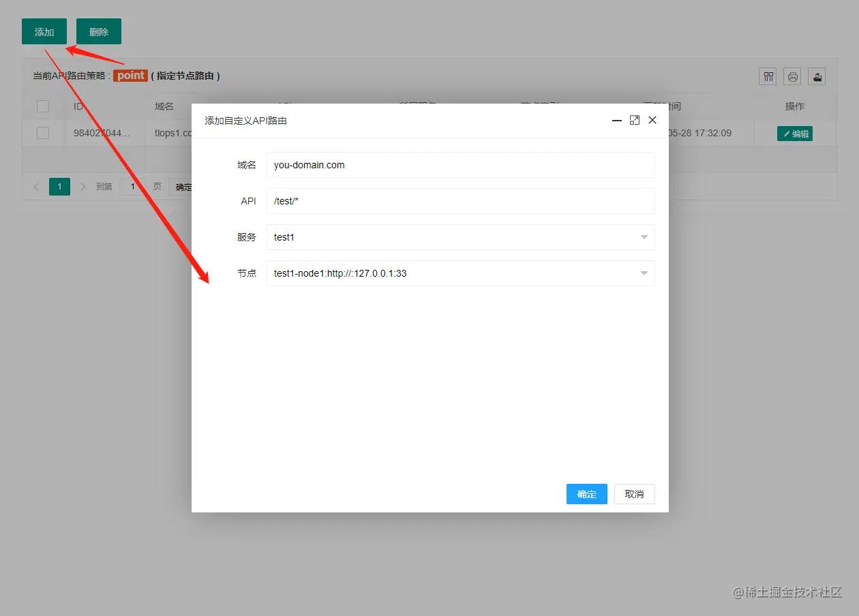Minimize the API route dialog

[x=617, y=120]
